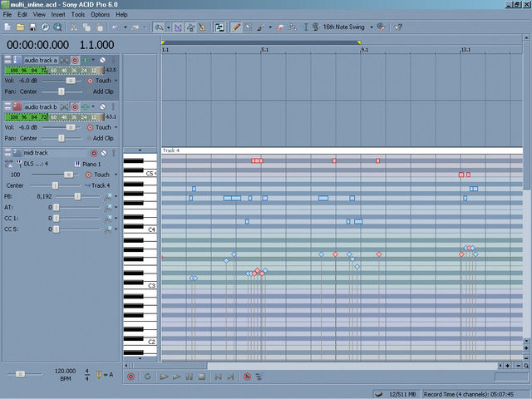This screenshot has width=532, height=399.
Task: Click the DLS device selector
Action: pyautogui.click(x=33, y=164)
